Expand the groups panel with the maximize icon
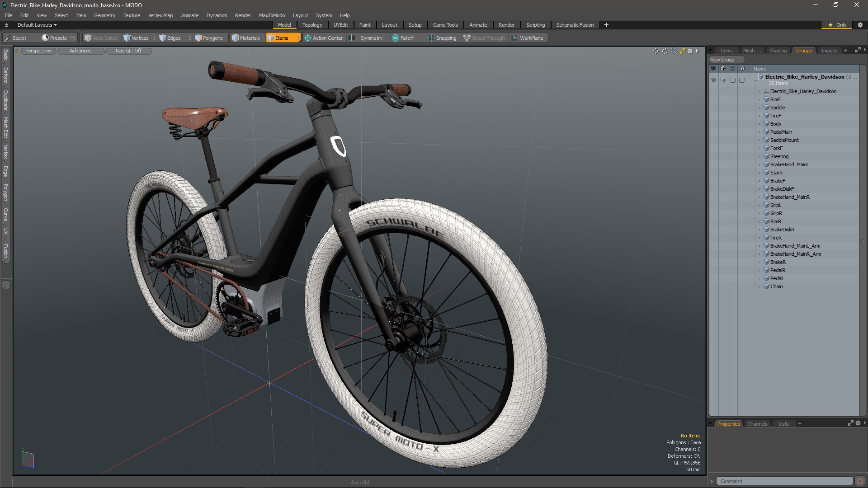The image size is (868, 488). (858, 50)
